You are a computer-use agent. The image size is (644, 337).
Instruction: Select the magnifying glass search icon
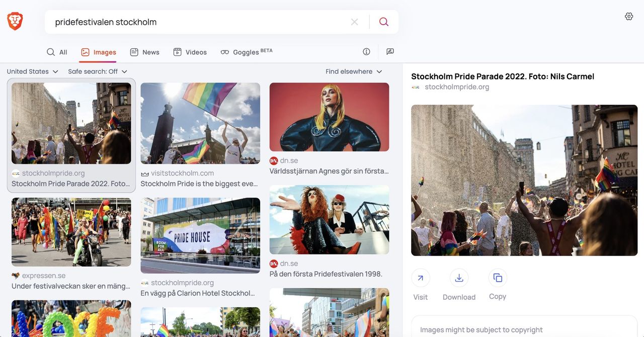point(384,22)
